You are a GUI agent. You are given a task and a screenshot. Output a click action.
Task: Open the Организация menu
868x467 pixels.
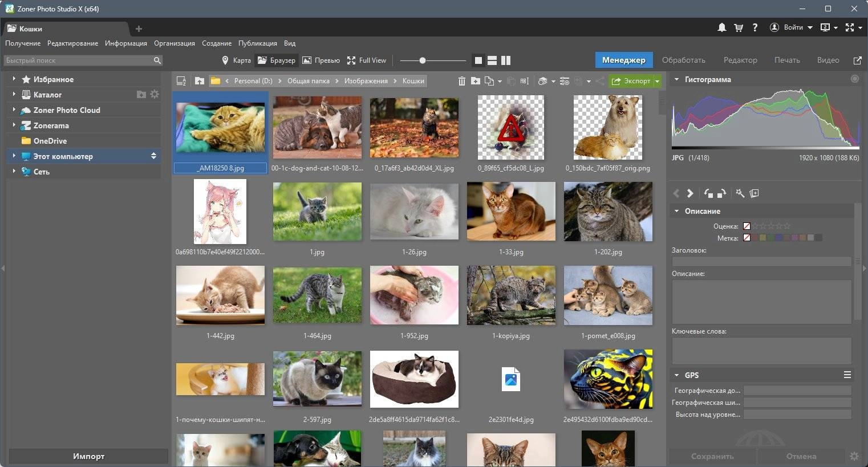pyautogui.click(x=175, y=43)
